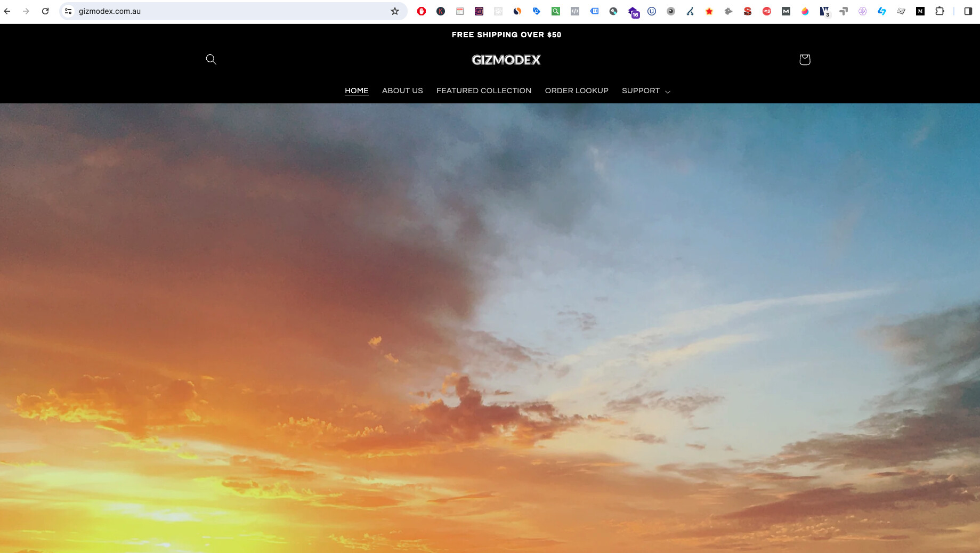This screenshot has width=980, height=553.
Task: Open the gray wolf-head extension
Action: [728, 11]
